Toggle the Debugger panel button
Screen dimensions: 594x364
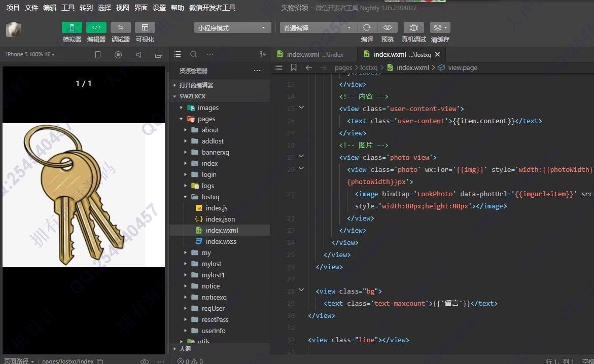tap(120, 28)
